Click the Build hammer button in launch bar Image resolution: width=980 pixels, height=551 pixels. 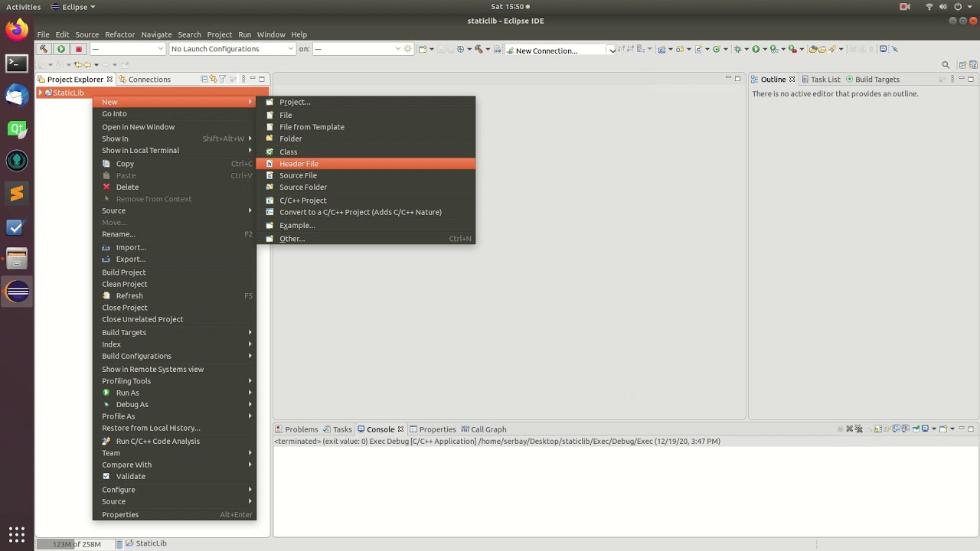[44, 49]
